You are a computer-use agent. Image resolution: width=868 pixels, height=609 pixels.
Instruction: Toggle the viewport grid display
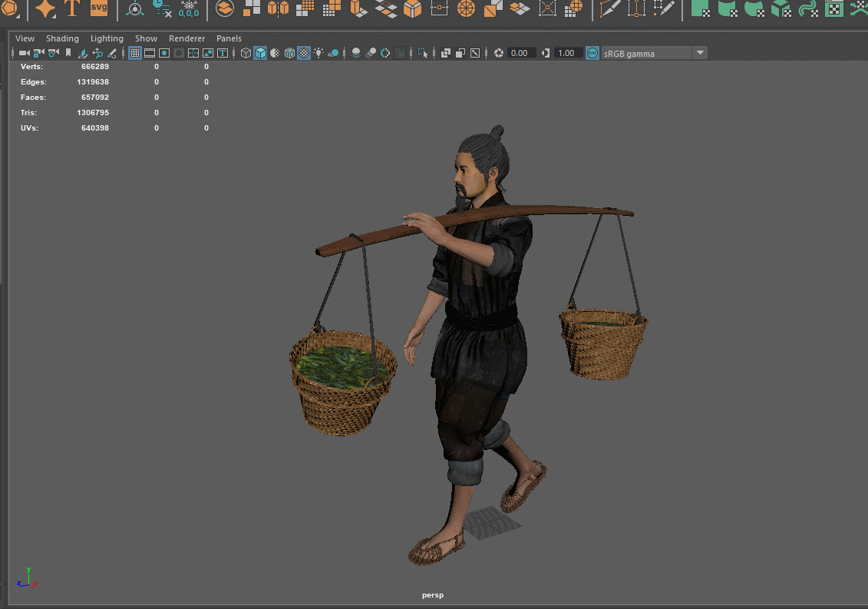coord(135,52)
